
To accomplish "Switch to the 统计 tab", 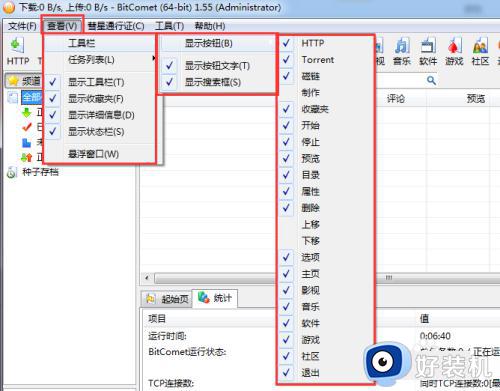I will click(215, 298).
